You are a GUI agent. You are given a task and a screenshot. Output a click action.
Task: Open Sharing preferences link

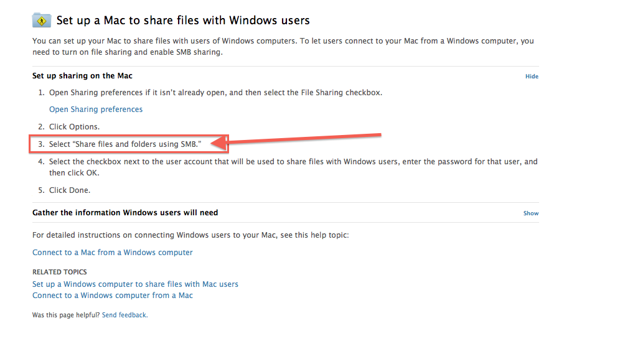pos(96,110)
